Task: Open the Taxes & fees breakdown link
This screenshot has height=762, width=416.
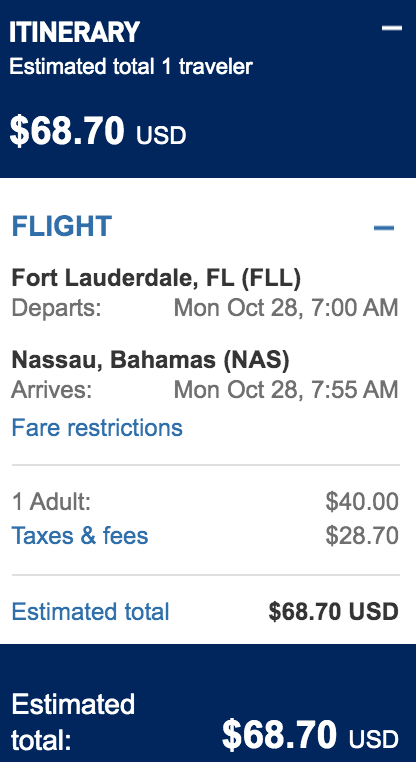Action: point(80,536)
